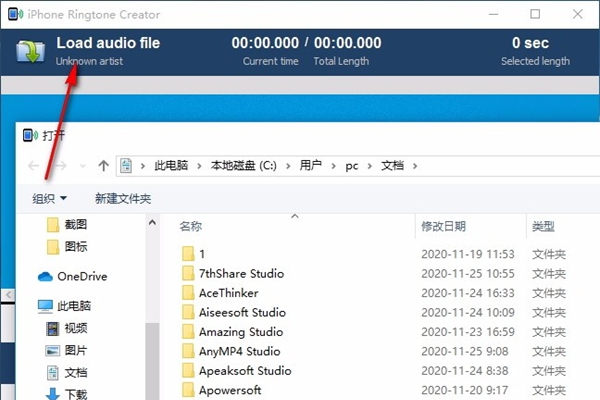This screenshot has height=400, width=600.
Task: Click the folder icon beside Amazing Studio
Action: point(188,332)
